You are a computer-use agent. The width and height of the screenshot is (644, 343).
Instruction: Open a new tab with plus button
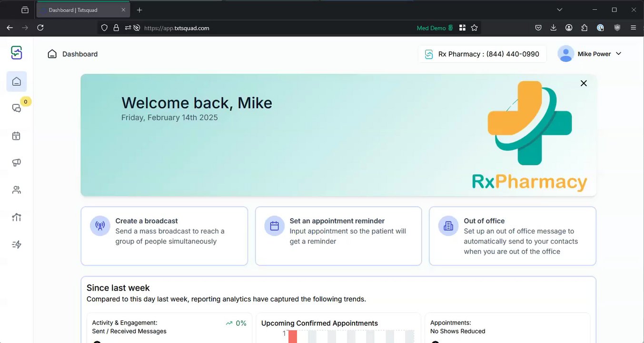tap(139, 10)
